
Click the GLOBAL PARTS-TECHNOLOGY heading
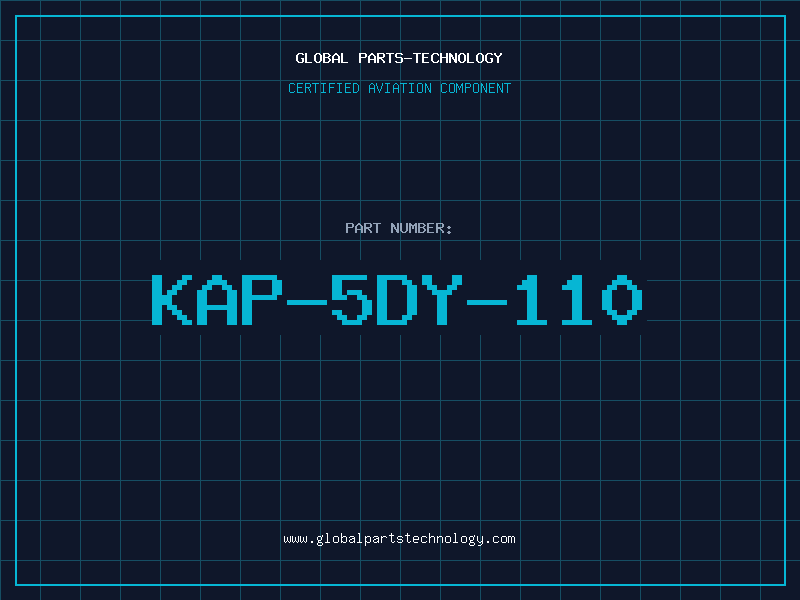(x=399, y=58)
